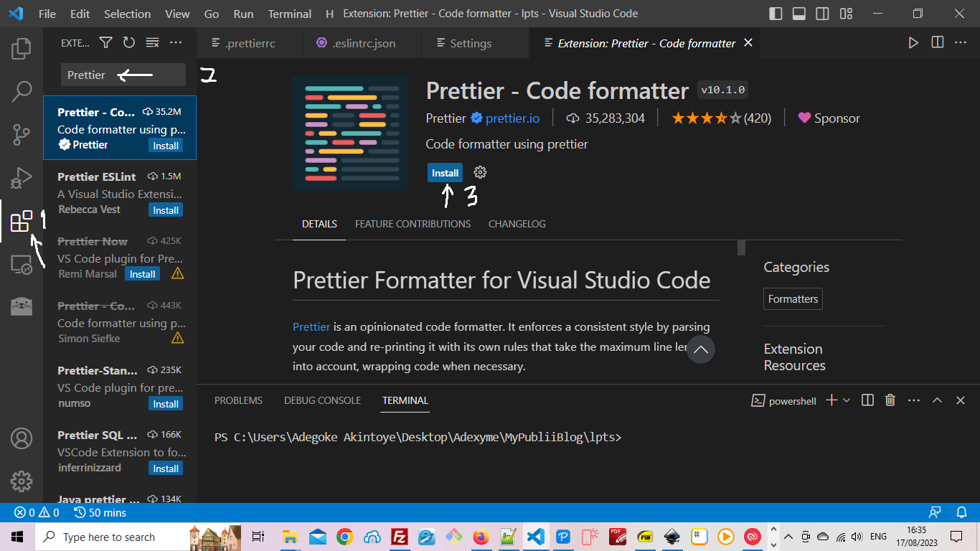Open the Terminal menu in the menu bar
Image resolution: width=980 pixels, height=551 pixels.
point(290,14)
